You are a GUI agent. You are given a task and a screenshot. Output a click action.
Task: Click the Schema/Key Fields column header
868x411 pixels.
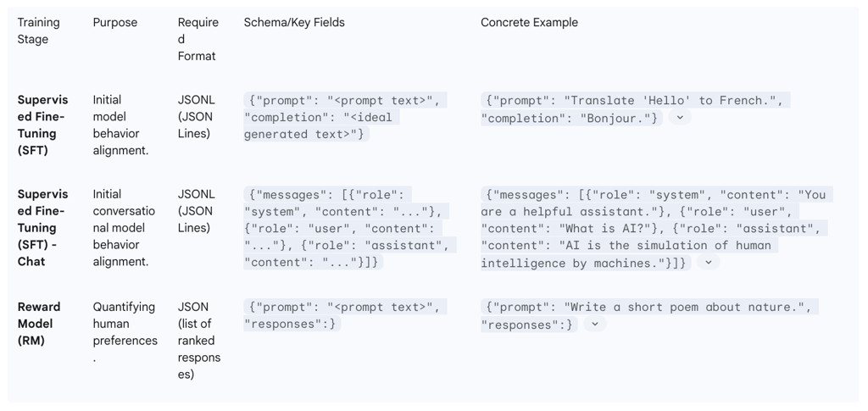click(294, 23)
